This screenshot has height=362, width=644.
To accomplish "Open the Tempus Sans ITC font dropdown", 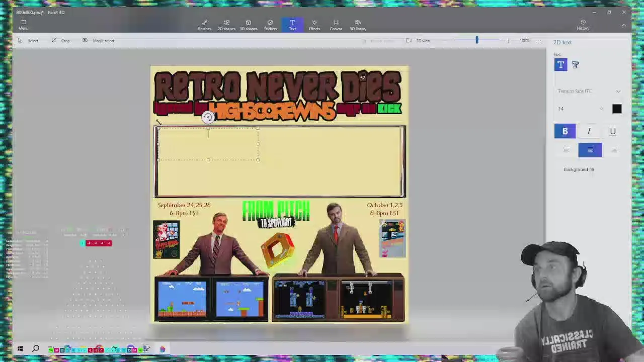I will [589, 91].
